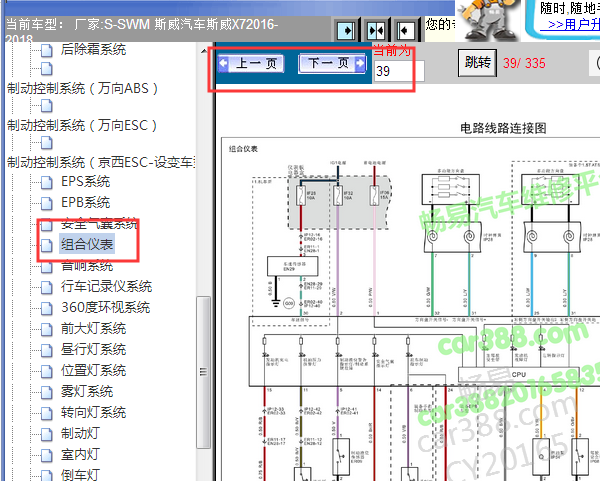Open 制动灯 entry
This screenshot has height=481, width=600.
80,434
